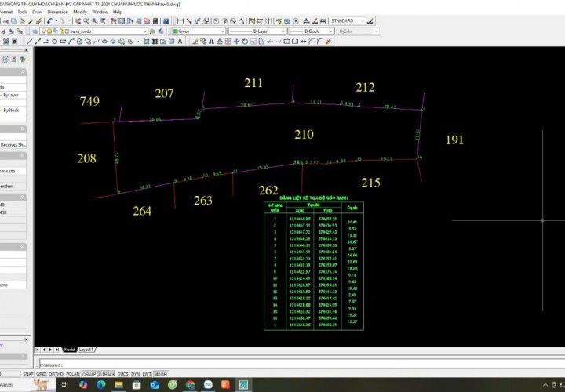Viewport: 565px width, 392px height.
Task: Select the Line draw tool
Action: pyautogui.click(x=29, y=41)
